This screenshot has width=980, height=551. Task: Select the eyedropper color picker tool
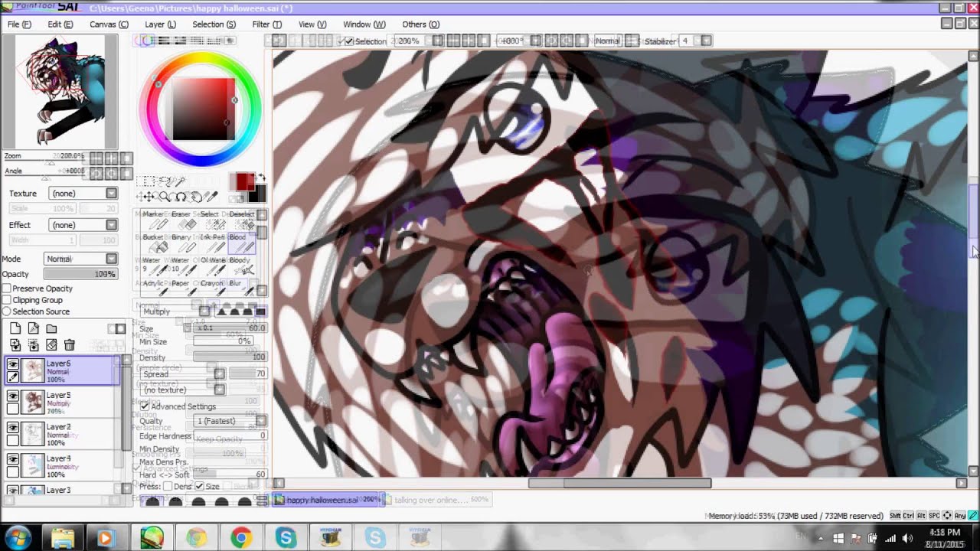tap(212, 197)
